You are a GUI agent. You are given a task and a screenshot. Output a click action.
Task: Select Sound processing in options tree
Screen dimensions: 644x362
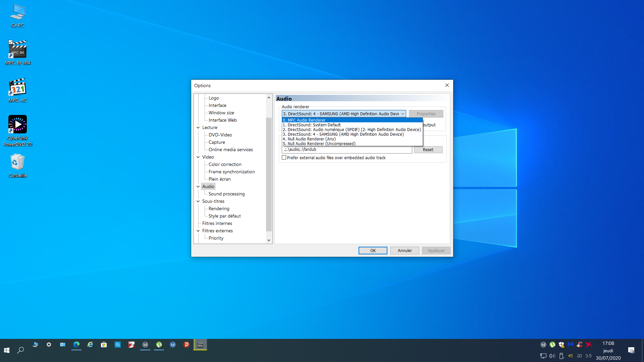click(226, 194)
